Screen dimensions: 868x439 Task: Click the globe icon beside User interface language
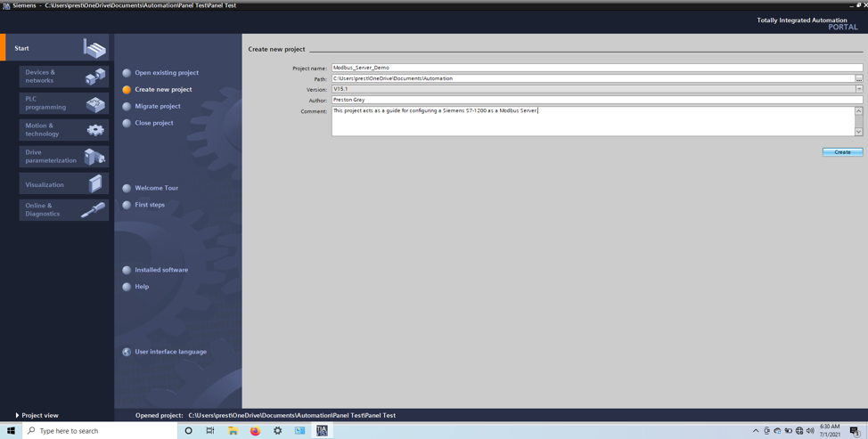127,352
